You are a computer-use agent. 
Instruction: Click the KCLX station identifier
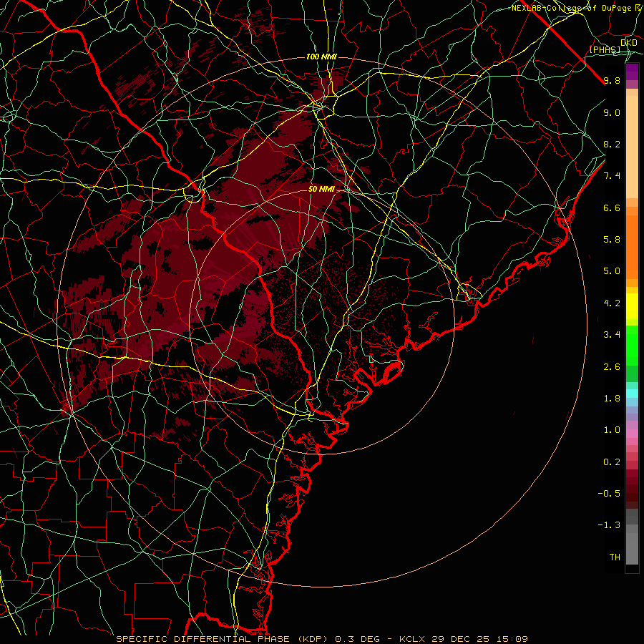pos(413,639)
